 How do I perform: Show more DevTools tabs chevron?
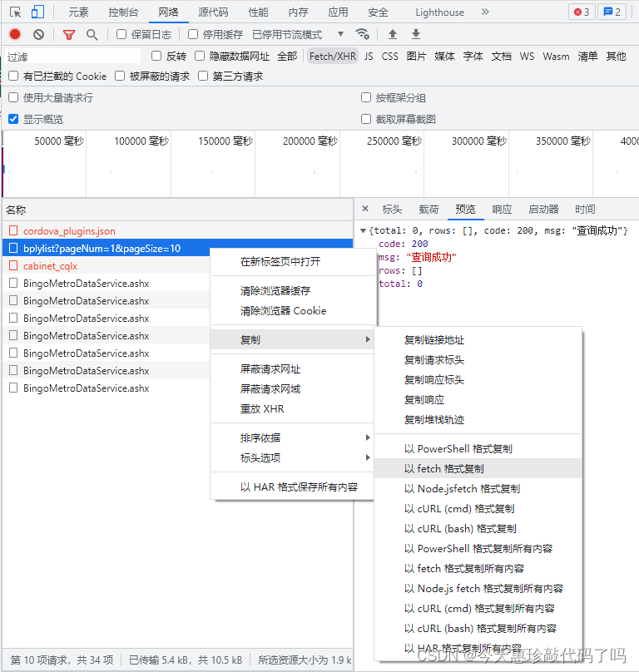coord(485,12)
